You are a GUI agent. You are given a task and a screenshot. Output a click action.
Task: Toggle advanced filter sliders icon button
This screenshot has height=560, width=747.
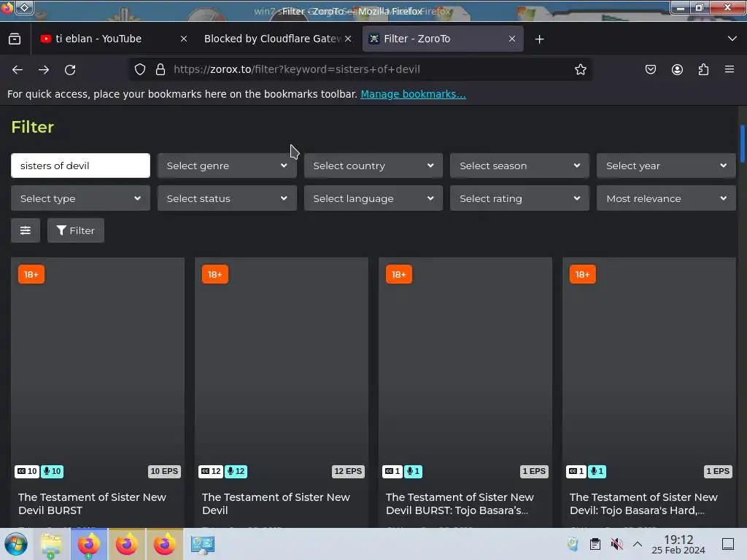(x=26, y=230)
